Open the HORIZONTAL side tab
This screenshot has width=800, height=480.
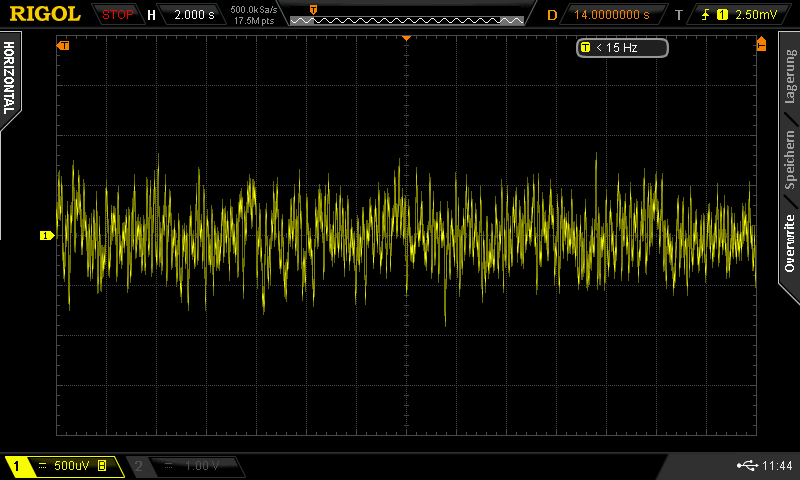[9, 78]
